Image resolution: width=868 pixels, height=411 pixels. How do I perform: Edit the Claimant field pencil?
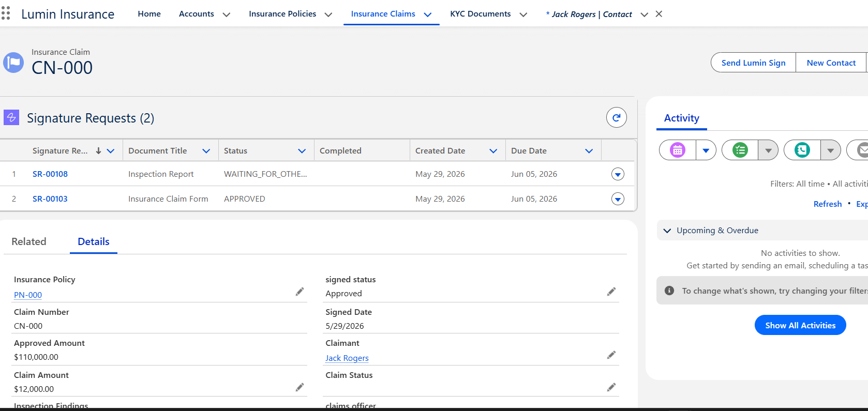pyautogui.click(x=611, y=355)
